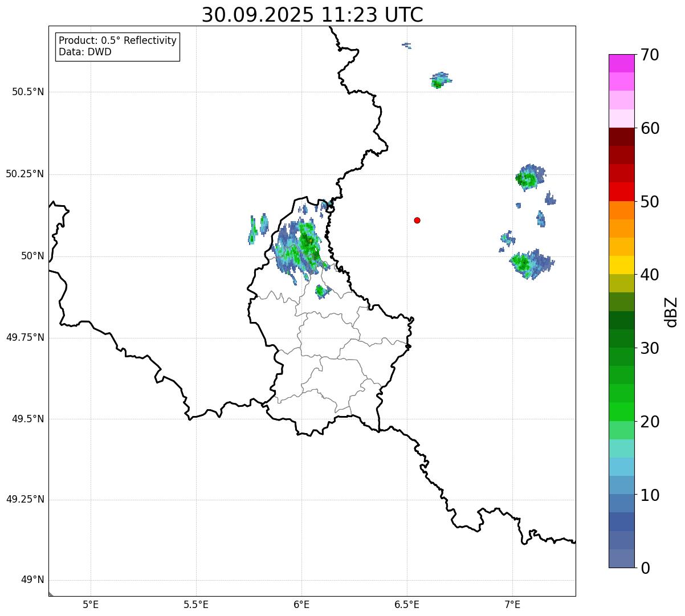This screenshot has height=616, width=685.
Task: Click the title 30.09.2025 11:23 UTC
Action: pos(312,15)
